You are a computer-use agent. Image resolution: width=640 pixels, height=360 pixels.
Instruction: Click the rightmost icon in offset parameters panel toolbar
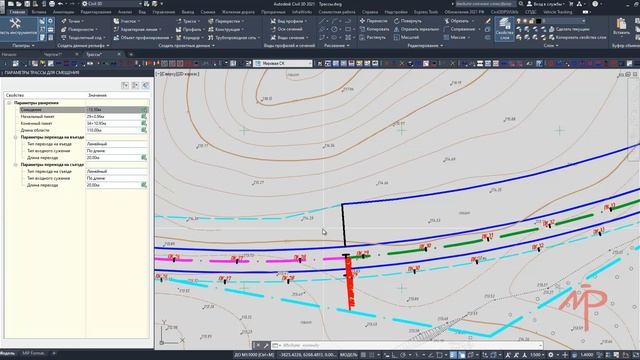tap(145, 85)
